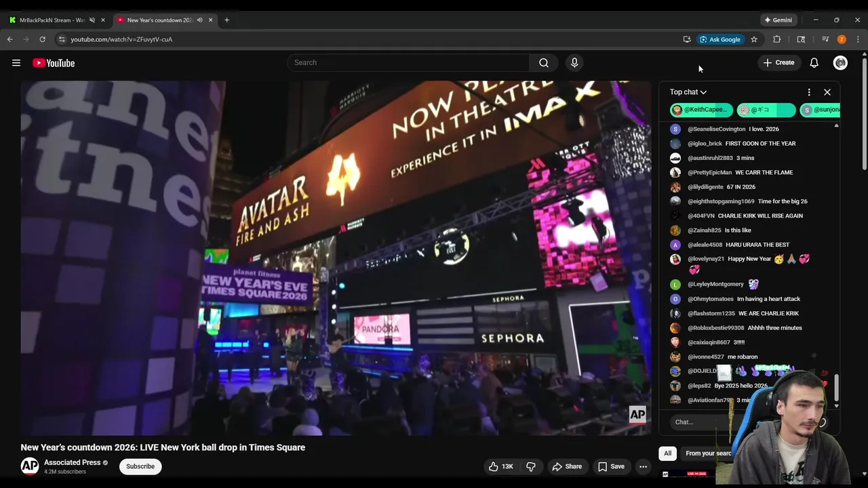Open the Associated Press channel avatar

pos(30,466)
